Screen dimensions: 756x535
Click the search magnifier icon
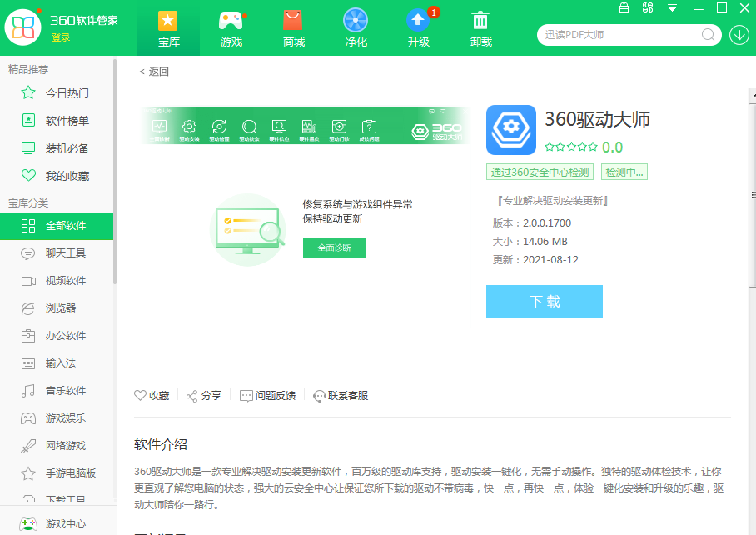pos(709,35)
